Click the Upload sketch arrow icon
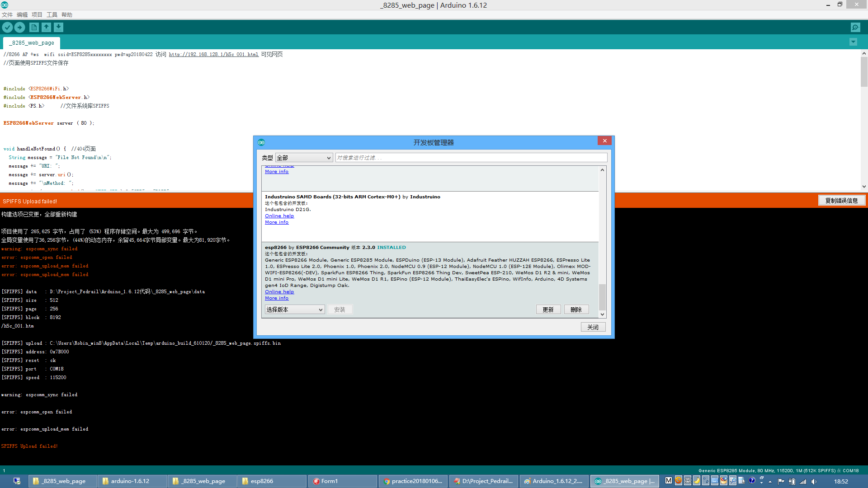This screenshot has width=868, height=488. click(x=20, y=28)
